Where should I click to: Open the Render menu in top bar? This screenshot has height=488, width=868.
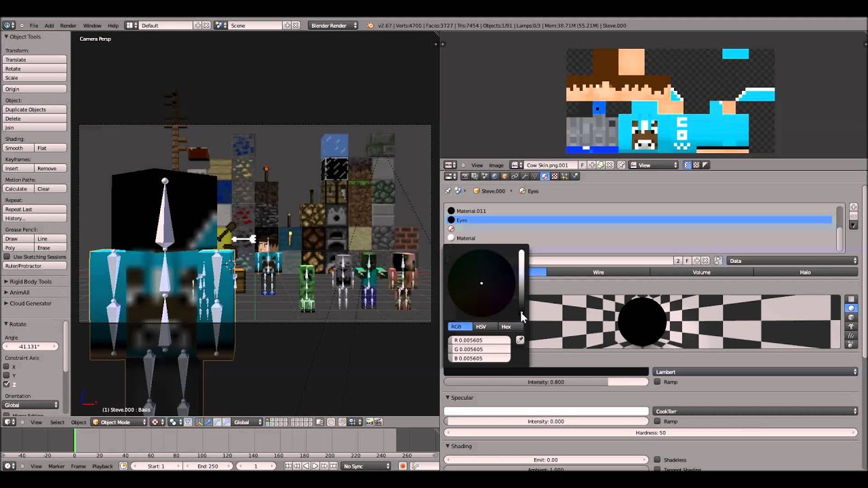point(68,26)
